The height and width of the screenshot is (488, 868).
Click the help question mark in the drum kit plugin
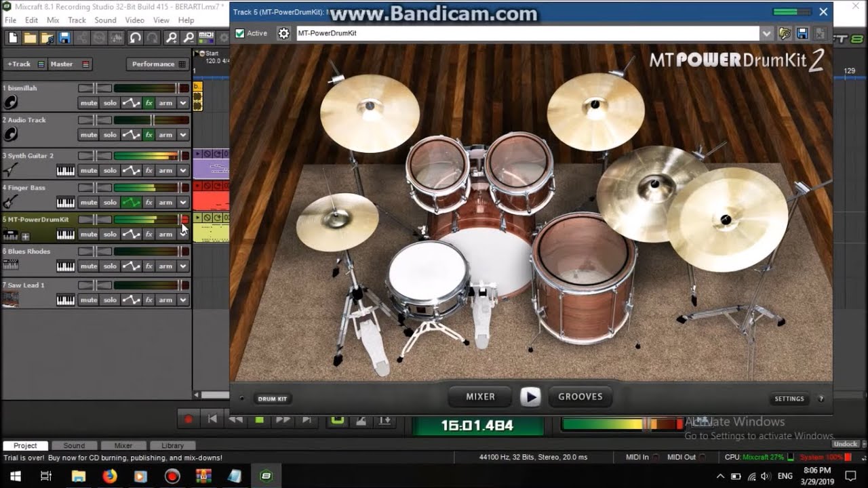[x=821, y=399]
